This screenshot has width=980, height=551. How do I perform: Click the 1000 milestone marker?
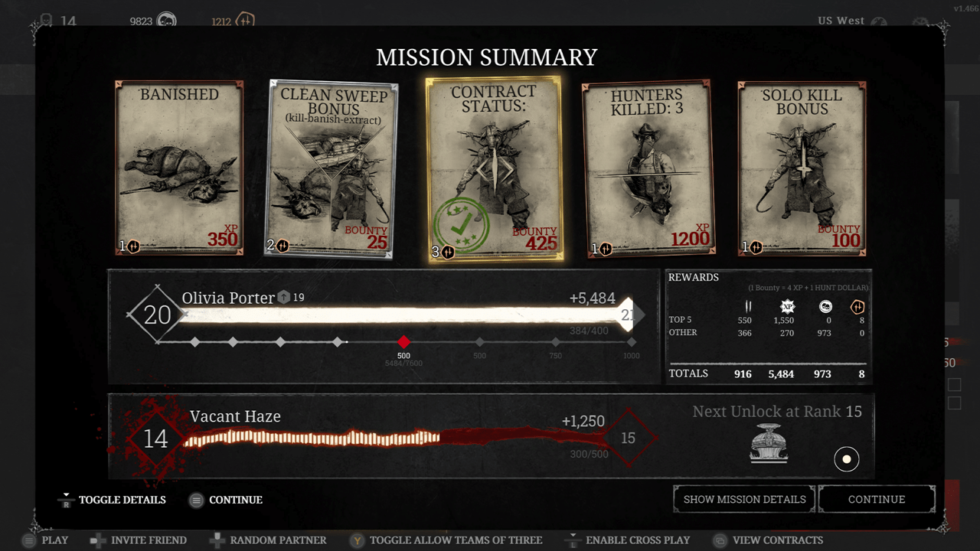click(631, 342)
